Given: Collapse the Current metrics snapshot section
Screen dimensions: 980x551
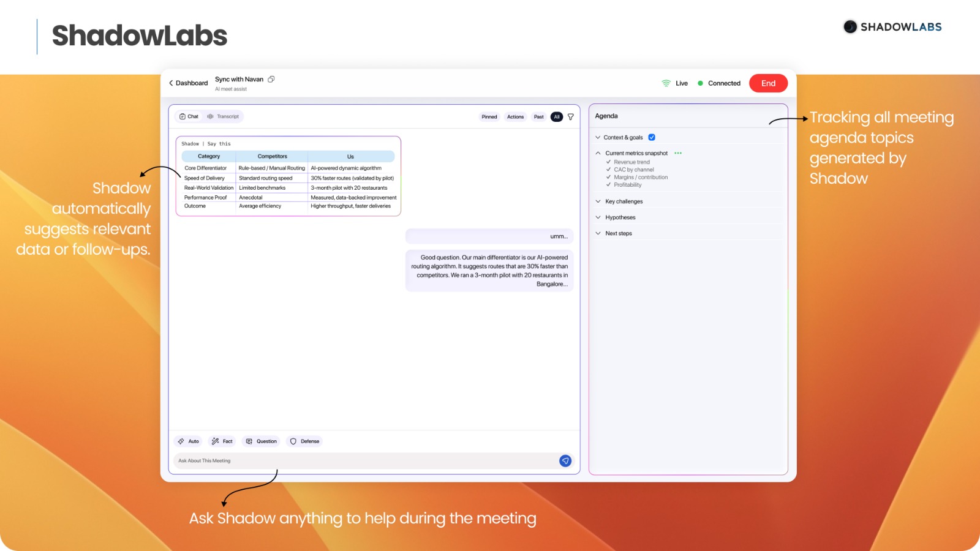Looking at the screenshot, I should [598, 153].
